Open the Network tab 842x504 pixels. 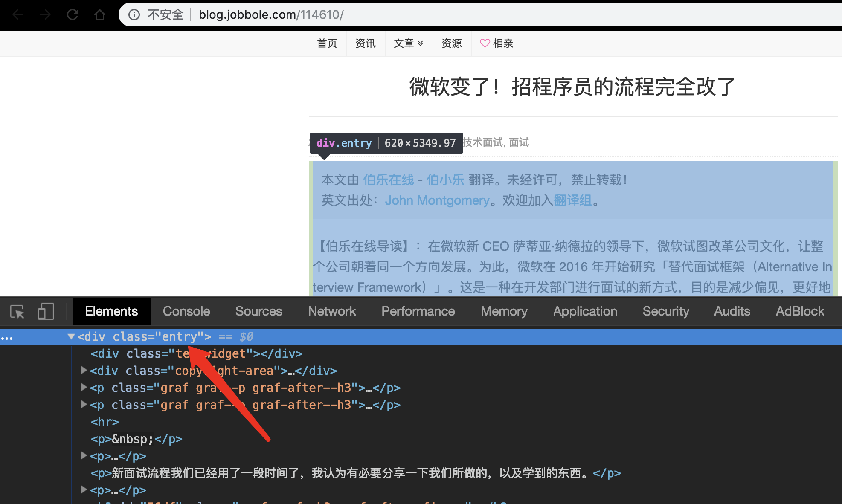tap(332, 311)
